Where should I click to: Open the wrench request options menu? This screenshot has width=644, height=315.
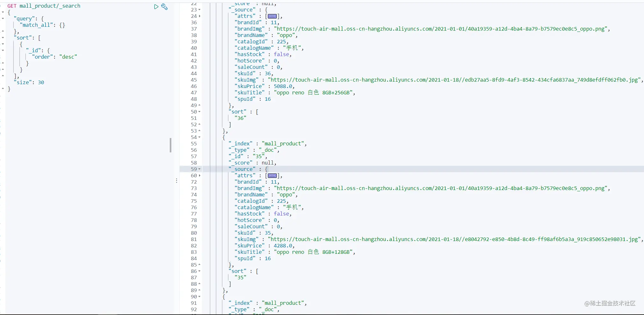pos(164,7)
